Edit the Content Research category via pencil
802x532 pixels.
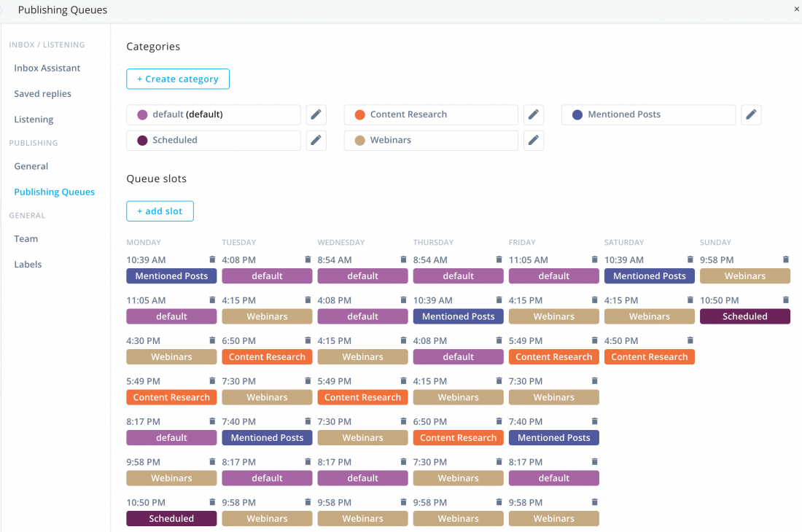[534, 115]
